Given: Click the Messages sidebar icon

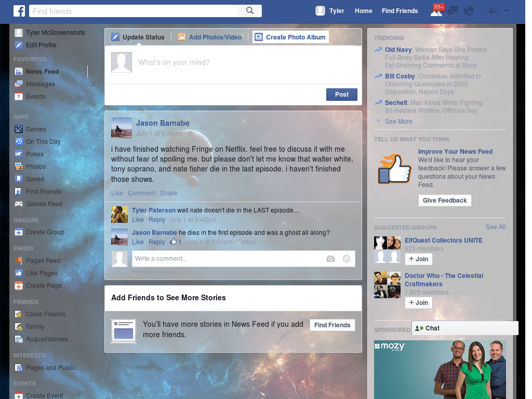Looking at the screenshot, I should (x=19, y=84).
